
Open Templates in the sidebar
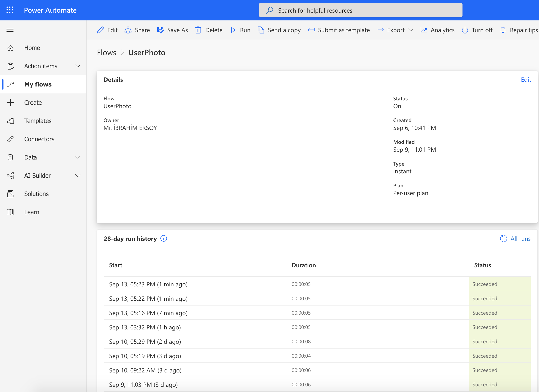tap(43, 121)
